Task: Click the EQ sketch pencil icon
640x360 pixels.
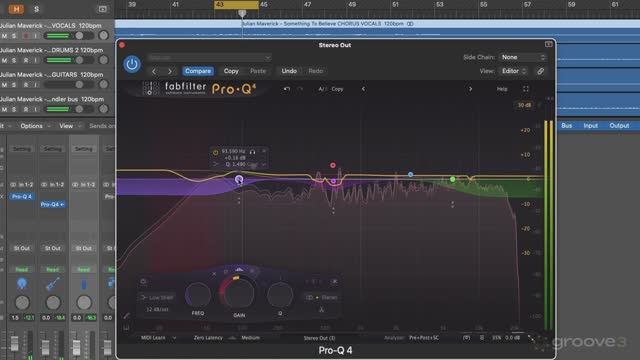Action: [x=126, y=316]
